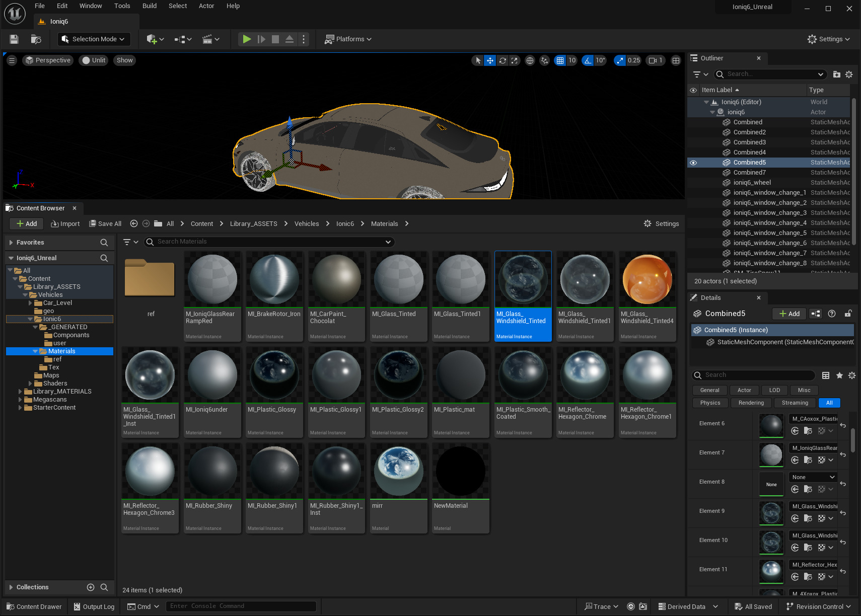Open the viewport Show menu

124,60
